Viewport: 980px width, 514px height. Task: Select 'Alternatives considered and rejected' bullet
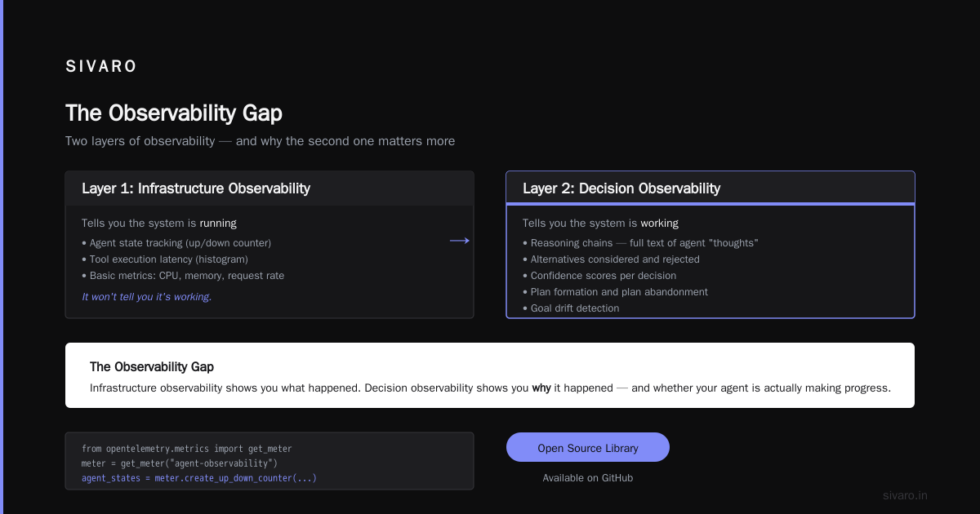[611, 259]
